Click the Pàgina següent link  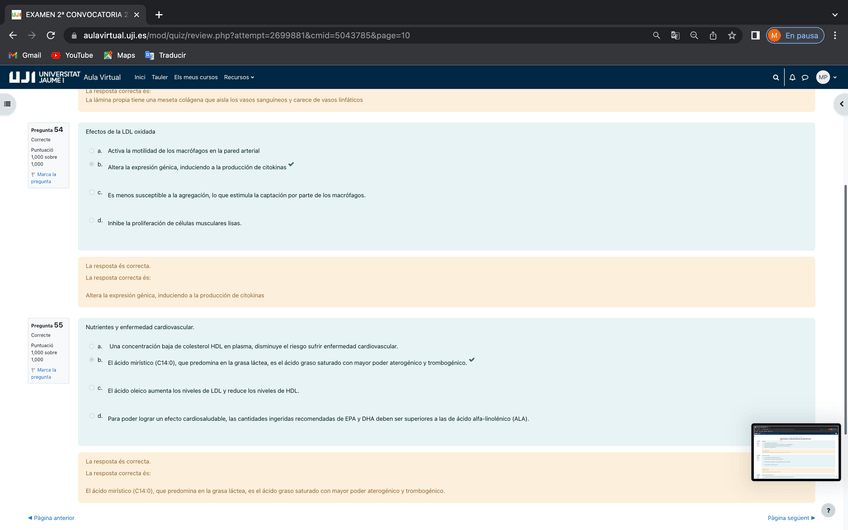(x=791, y=518)
